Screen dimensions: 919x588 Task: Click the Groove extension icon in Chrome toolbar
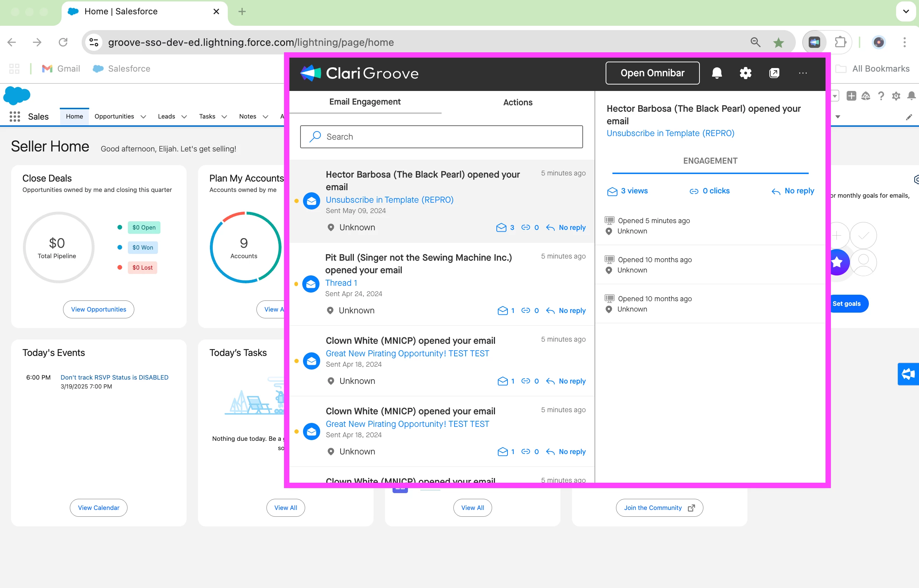(814, 42)
